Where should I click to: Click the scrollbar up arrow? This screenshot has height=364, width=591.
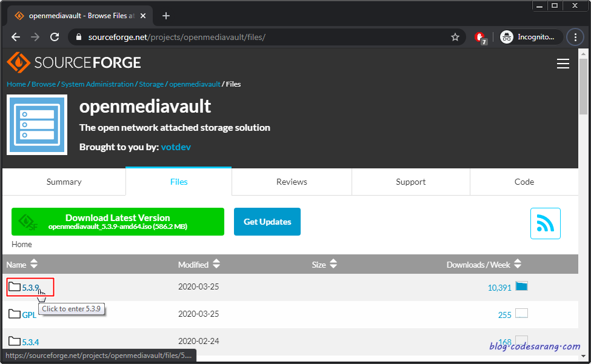pos(584,54)
